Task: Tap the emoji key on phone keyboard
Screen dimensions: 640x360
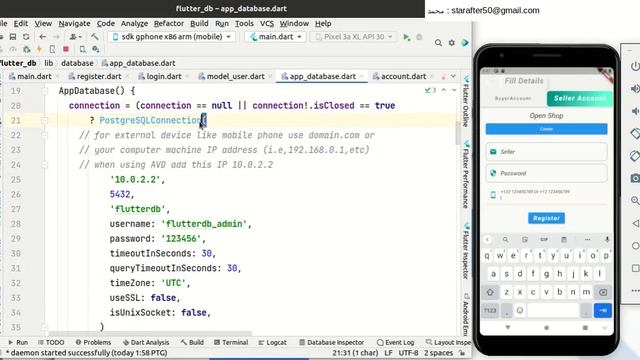Action: pos(520,311)
